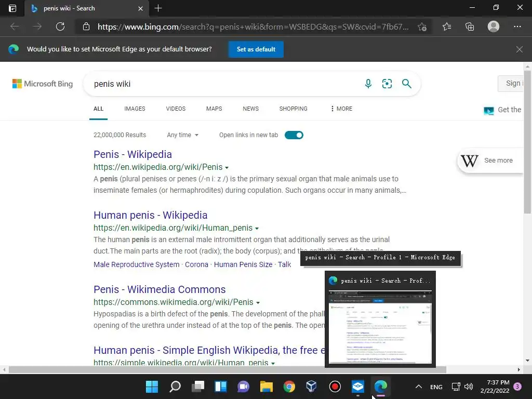532x399 pixels.
Task: Select the ALL results tab
Action: click(x=98, y=109)
